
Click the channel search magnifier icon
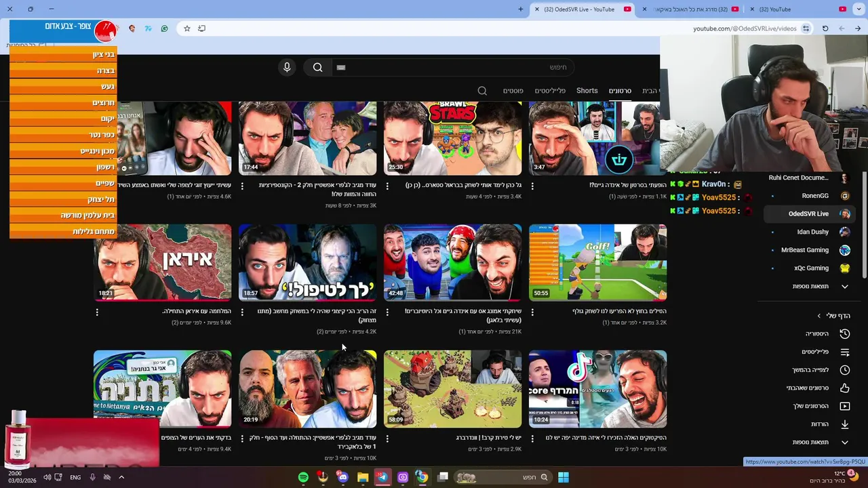point(482,91)
